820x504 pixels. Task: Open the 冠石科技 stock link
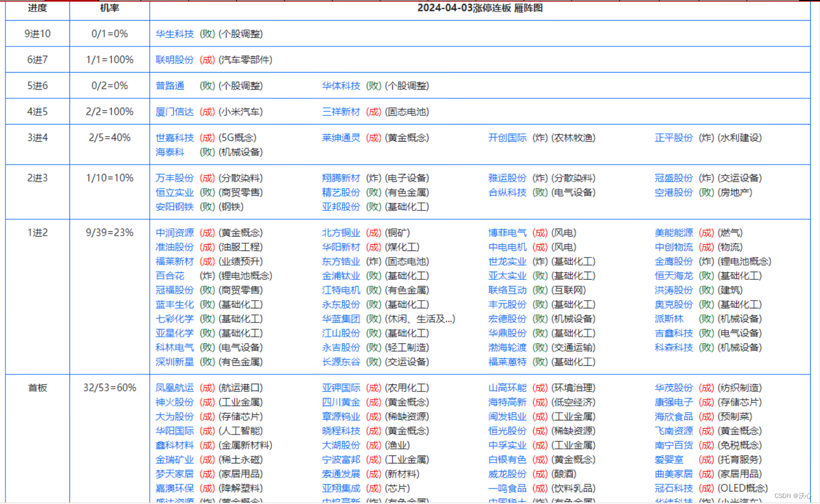[x=673, y=488]
